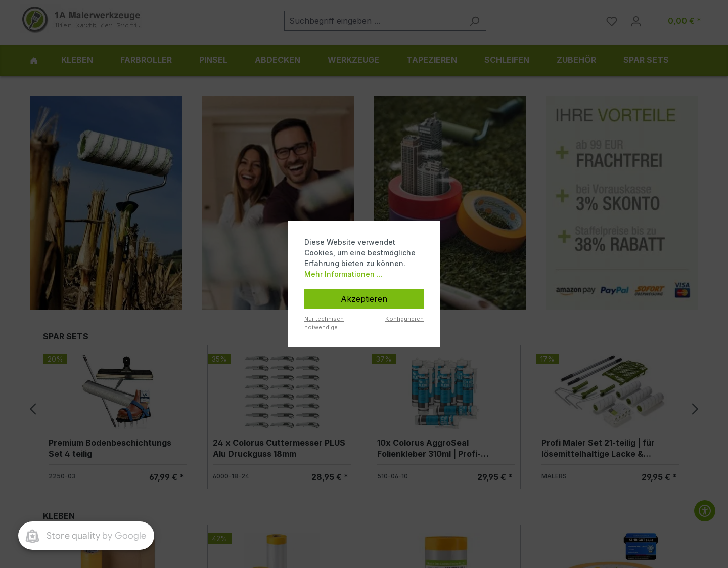Viewport: 728px width, 568px height.
Task: Click the Store quality by Google badge
Action: [x=86, y=536]
